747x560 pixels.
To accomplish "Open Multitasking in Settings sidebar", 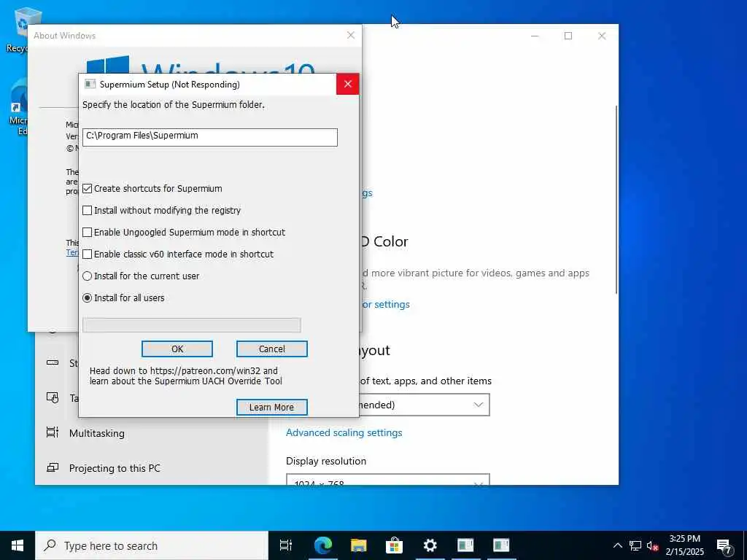I will pyautogui.click(x=97, y=433).
